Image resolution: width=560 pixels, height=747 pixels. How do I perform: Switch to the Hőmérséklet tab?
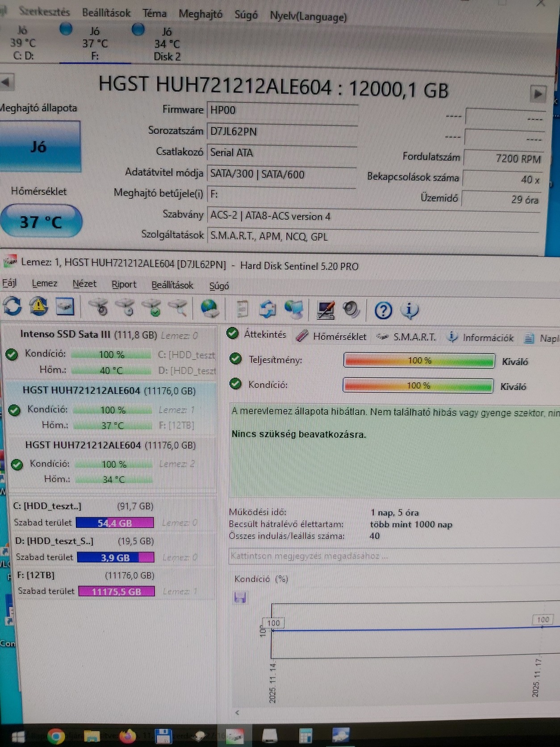(x=331, y=336)
